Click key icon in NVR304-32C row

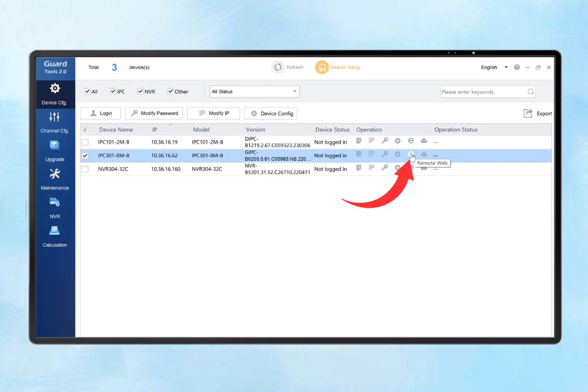tap(385, 168)
